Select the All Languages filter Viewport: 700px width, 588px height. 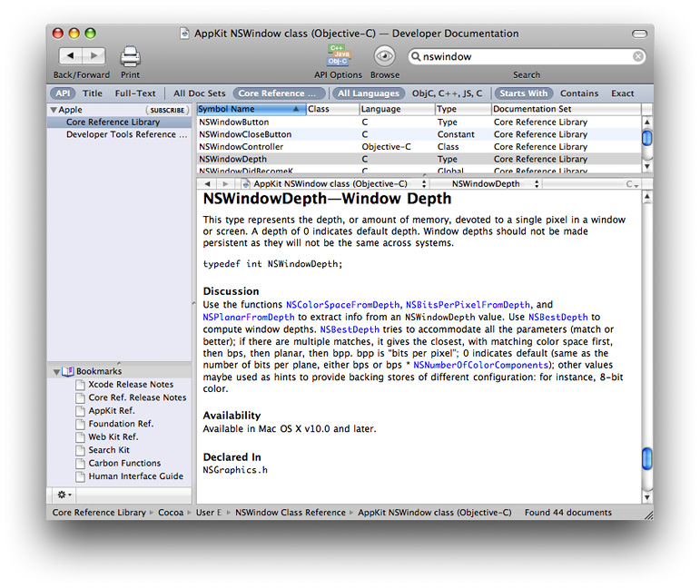(x=369, y=93)
